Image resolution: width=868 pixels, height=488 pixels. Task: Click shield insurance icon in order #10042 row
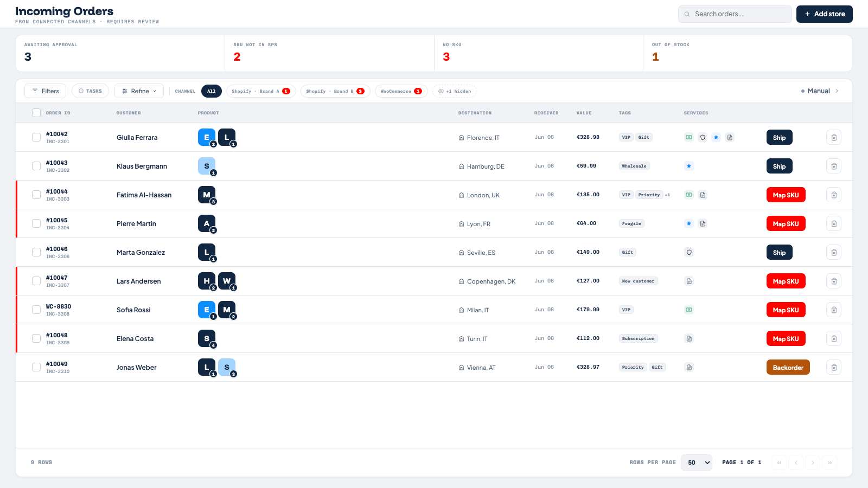pos(703,137)
